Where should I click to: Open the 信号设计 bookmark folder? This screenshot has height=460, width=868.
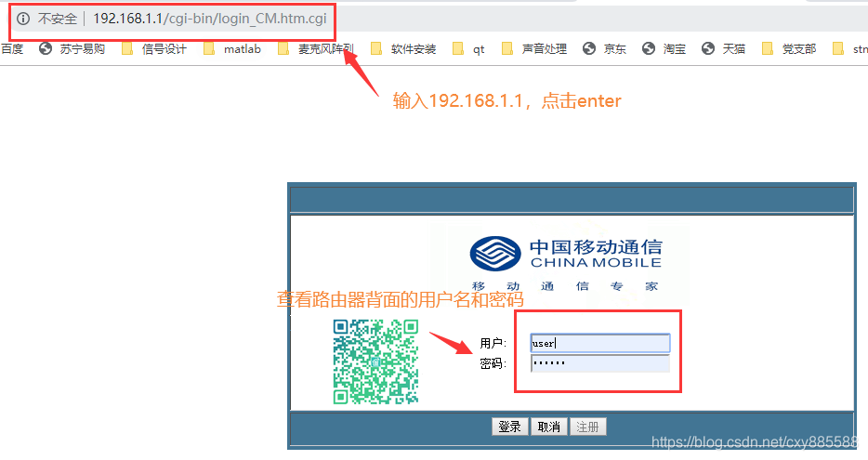pos(154,48)
